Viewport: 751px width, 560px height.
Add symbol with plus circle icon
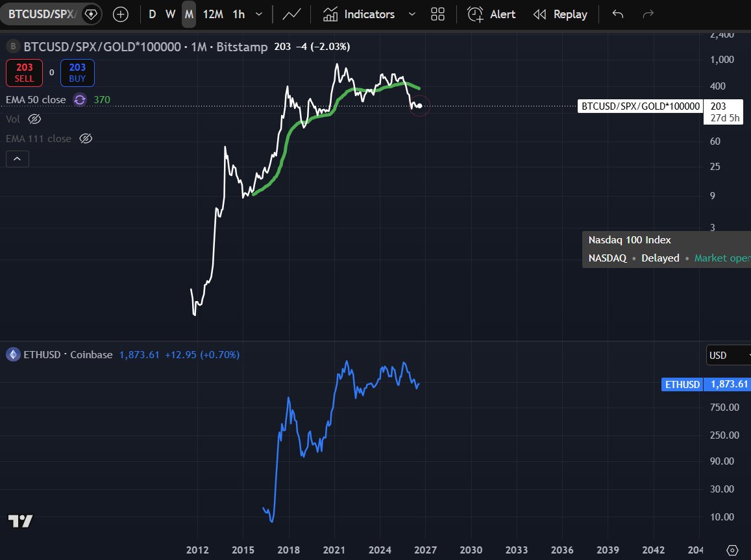[x=120, y=14]
